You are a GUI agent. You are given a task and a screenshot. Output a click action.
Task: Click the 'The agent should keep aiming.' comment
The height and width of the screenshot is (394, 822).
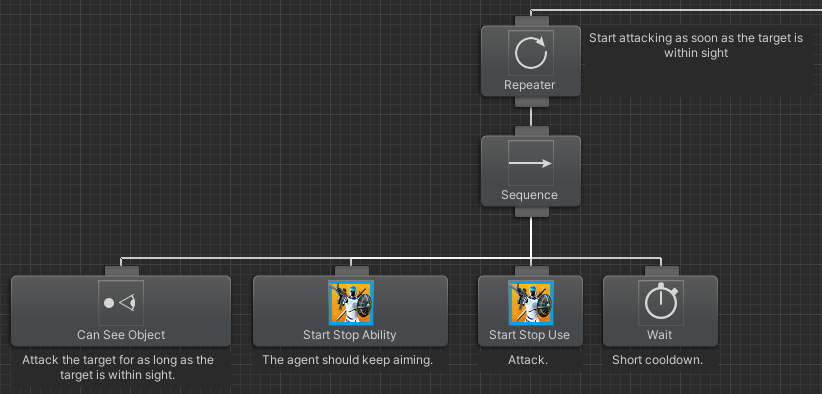[348, 360]
